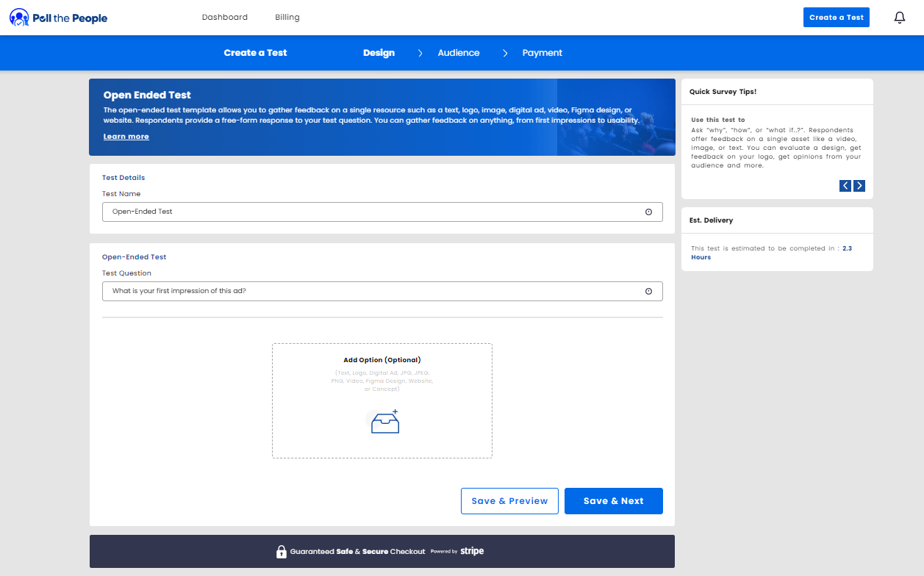The width and height of the screenshot is (924, 576).
Task: Click the left arrow in Quick Survey Tips
Action: (x=845, y=186)
